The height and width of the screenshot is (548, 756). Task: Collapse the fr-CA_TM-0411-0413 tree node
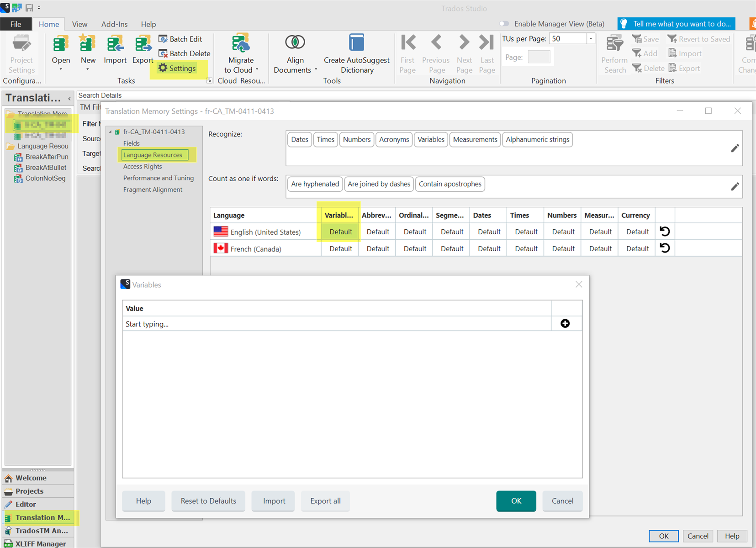(x=110, y=132)
